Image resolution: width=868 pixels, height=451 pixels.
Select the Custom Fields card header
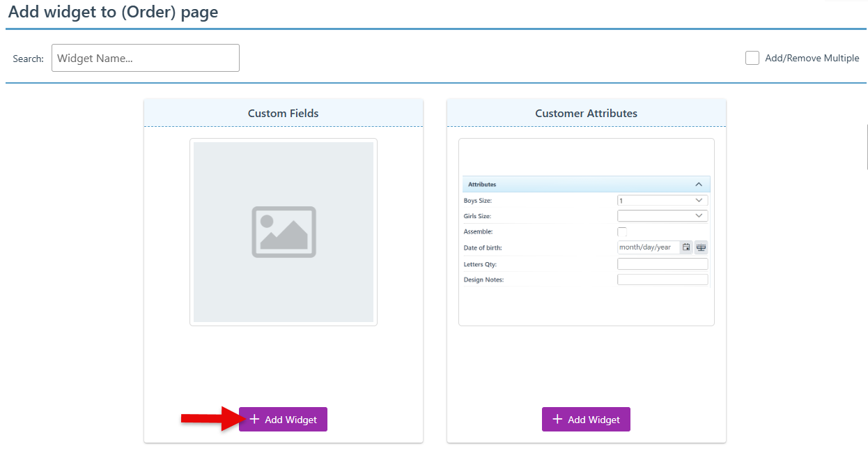[x=283, y=113]
